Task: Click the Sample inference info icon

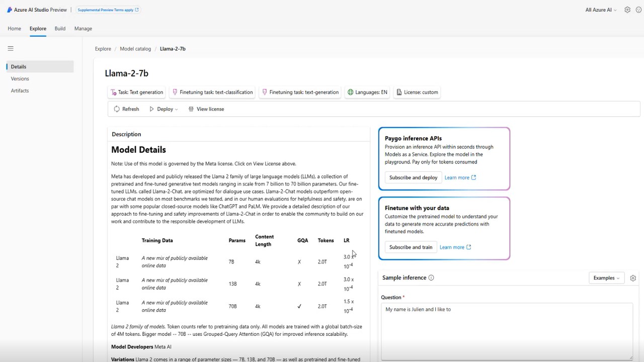Action: [x=431, y=278]
